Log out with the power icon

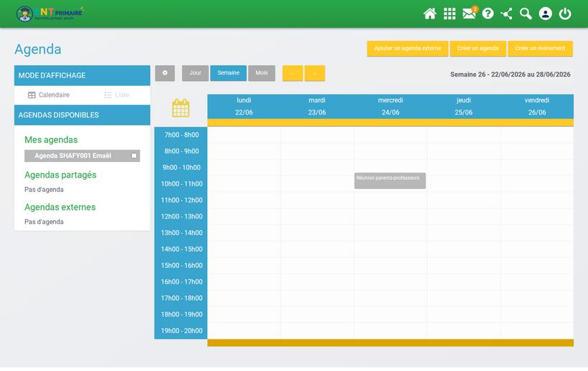click(565, 14)
